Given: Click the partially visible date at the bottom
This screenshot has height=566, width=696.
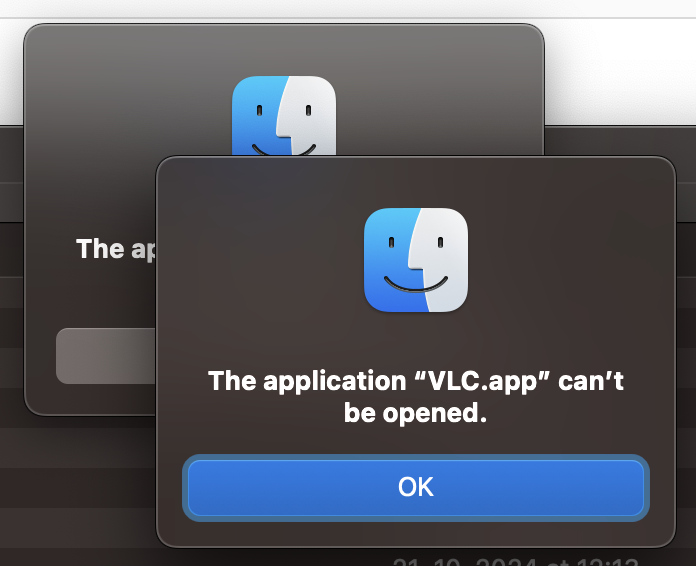Looking at the screenshot, I should tap(515, 561).
